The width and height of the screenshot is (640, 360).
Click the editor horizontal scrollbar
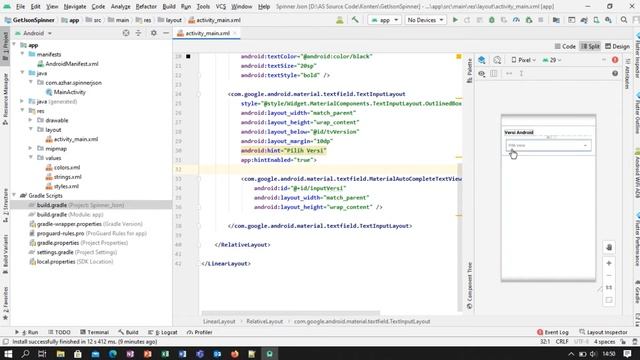tap(291, 313)
